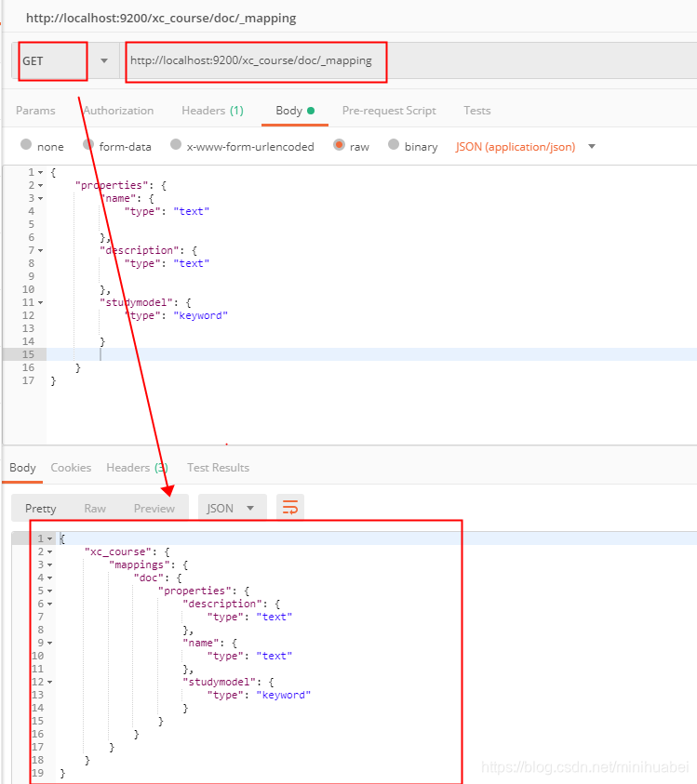
Task: Collapse response line 1 fold arrow
Action: pos(49,539)
